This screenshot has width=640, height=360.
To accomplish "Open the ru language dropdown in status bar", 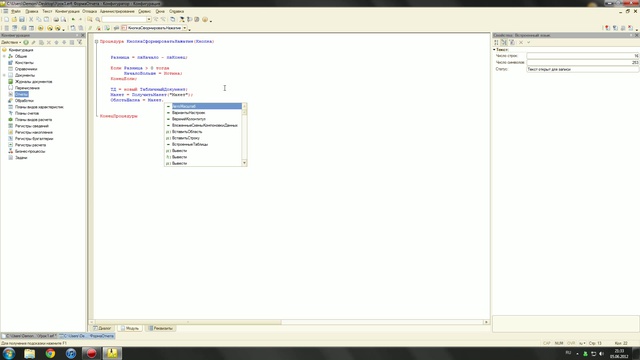I will click(582, 343).
